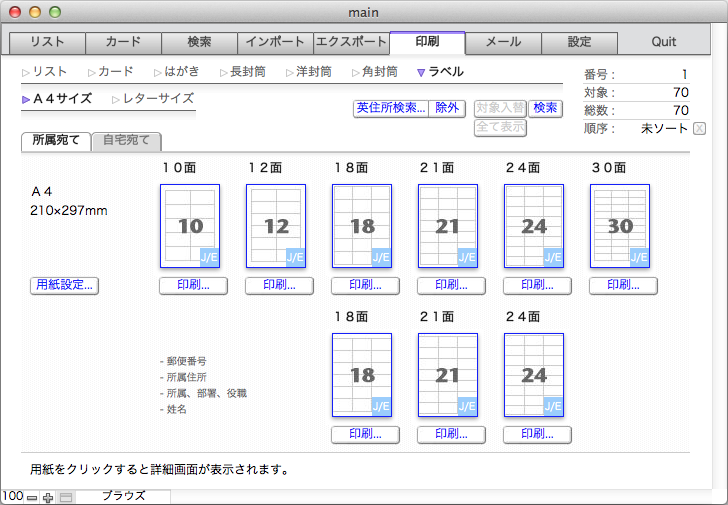The image size is (728, 505).
Task: Clear sort order with the X box
Action: pos(699,128)
